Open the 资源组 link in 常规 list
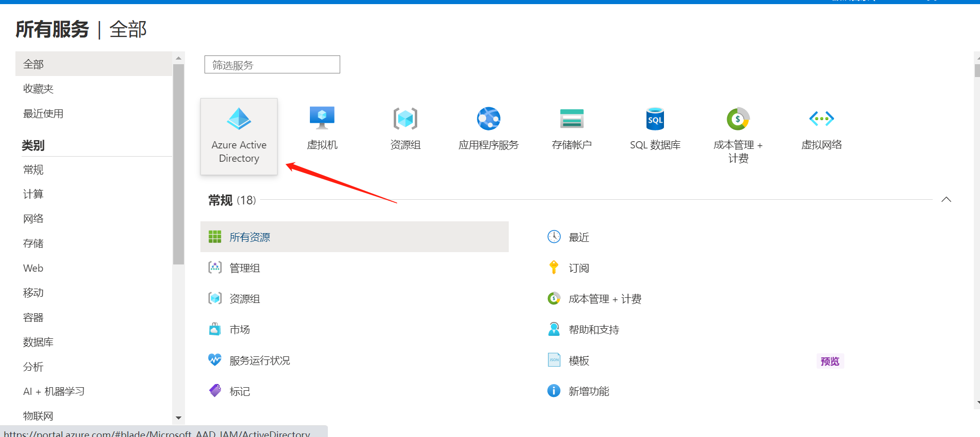The image size is (980, 437). click(245, 299)
